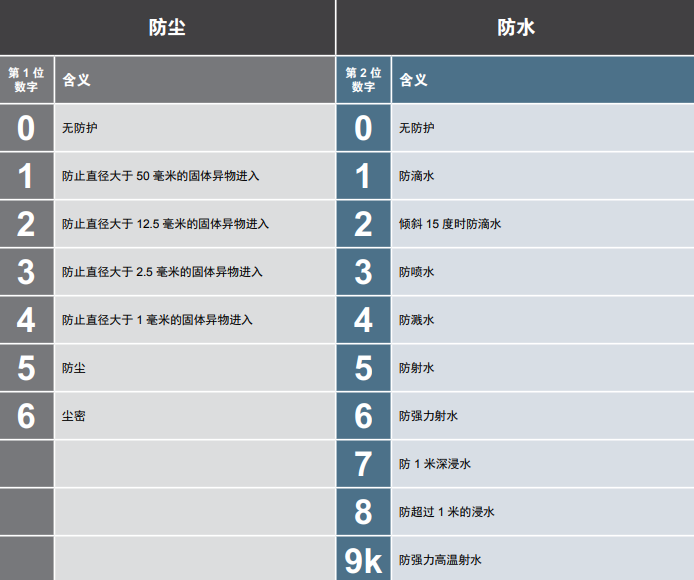Click the 防 1 米深浸水 text
This screenshot has height=580, width=694.
434,464
